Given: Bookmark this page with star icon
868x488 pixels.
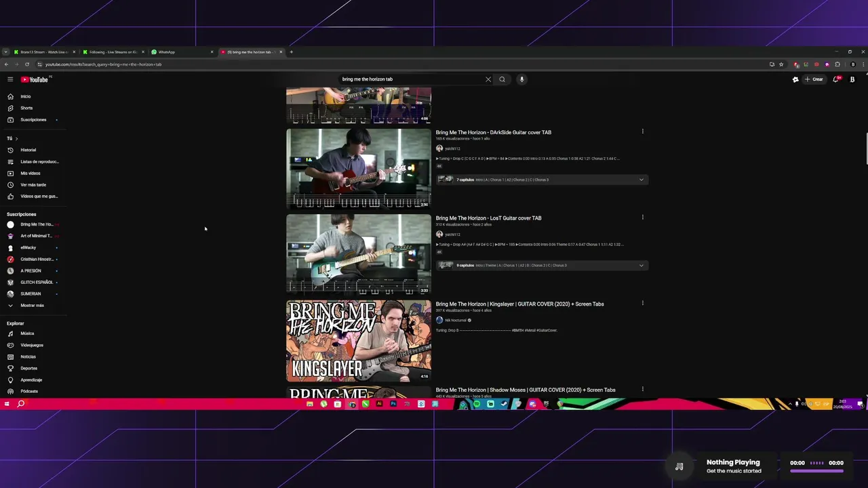Looking at the screenshot, I should click(x=781, y=64).
